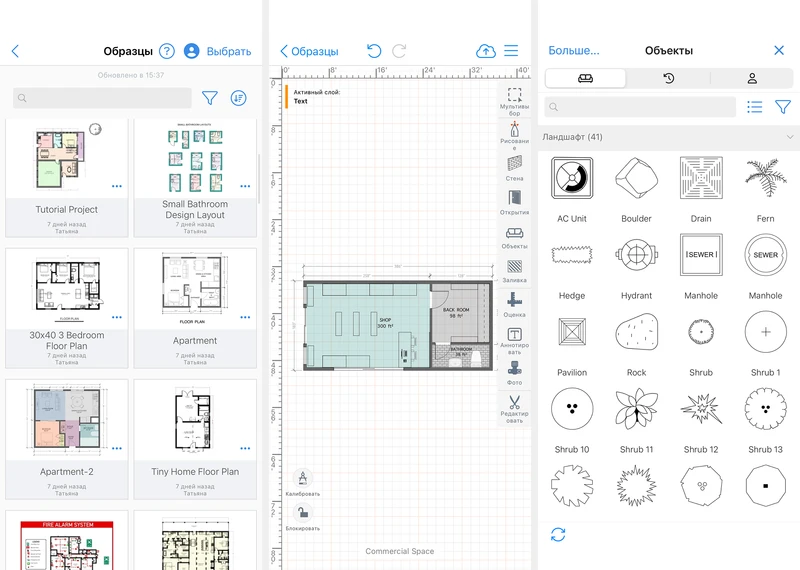This screenshot has height=570, width=800.
Task: Open the Edit scissors (Редактировать) tool
Action: 514,405
